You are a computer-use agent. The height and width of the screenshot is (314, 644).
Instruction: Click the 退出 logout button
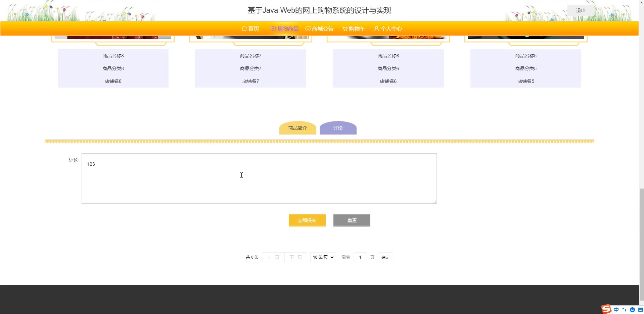581,10
